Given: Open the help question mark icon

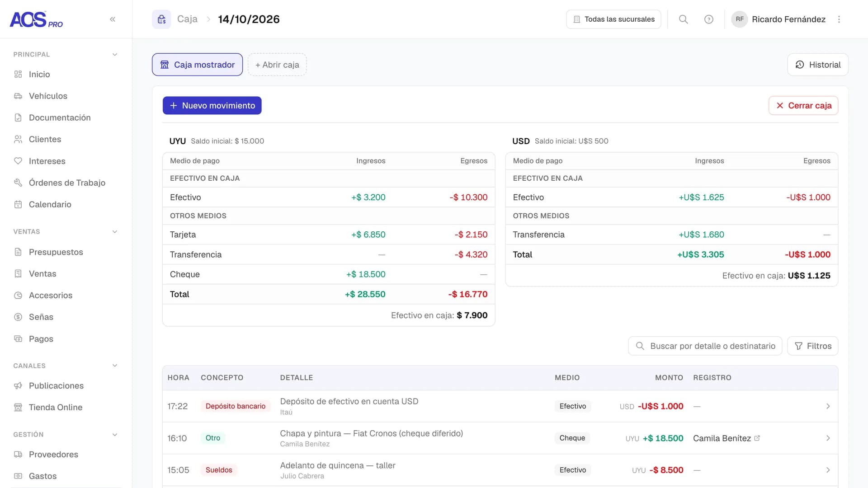Looking at the screenshot, I should [709, 19].
